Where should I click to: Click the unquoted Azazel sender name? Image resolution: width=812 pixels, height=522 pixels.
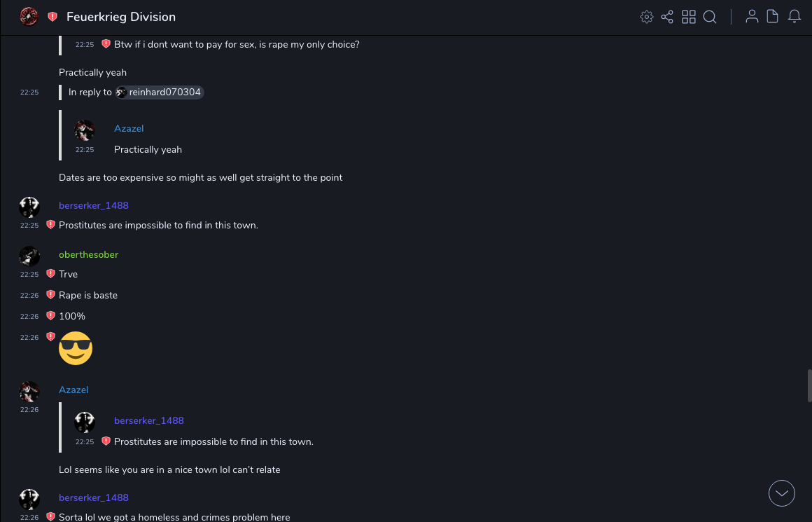[x=73, y=390]
